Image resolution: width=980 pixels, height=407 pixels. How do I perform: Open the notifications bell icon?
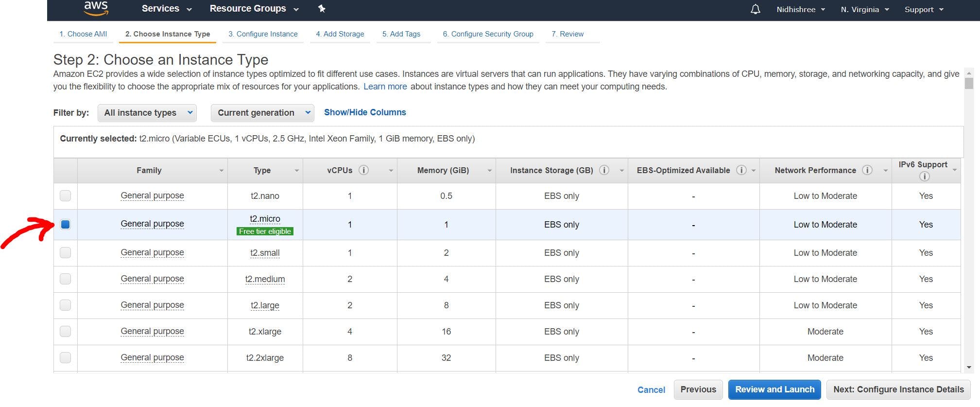[x=755, y=9]
